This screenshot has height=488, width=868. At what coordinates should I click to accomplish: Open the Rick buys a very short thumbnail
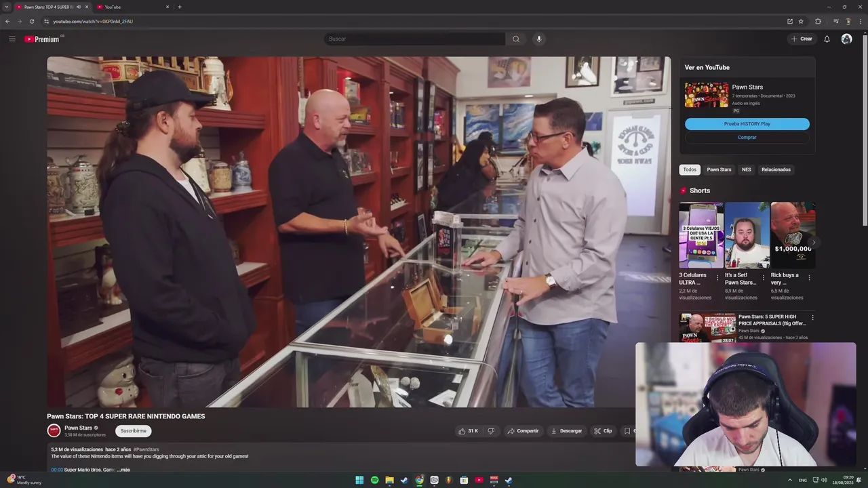click(x=793, y=235)
